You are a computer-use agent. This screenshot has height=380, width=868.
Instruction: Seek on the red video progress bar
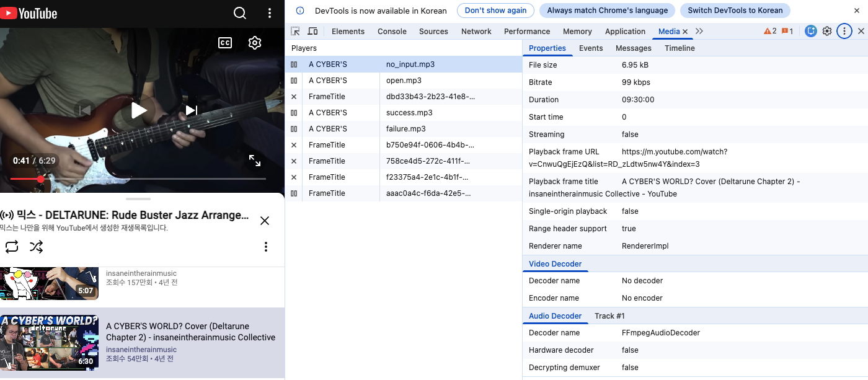[138, 179]
